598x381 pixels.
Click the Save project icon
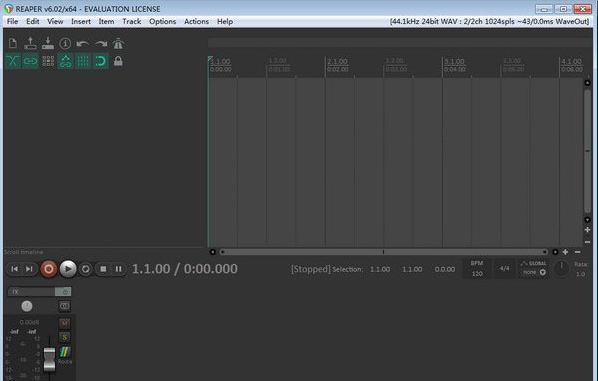coord(48,43)
